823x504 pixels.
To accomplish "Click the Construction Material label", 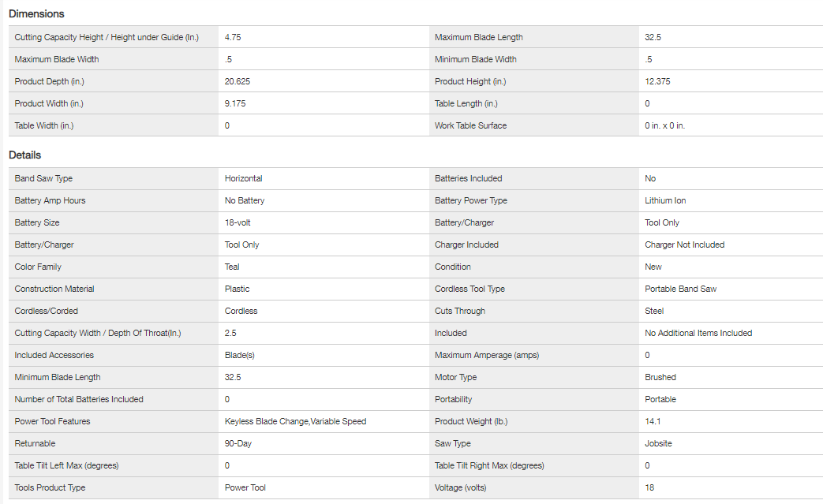I will 54,289.
